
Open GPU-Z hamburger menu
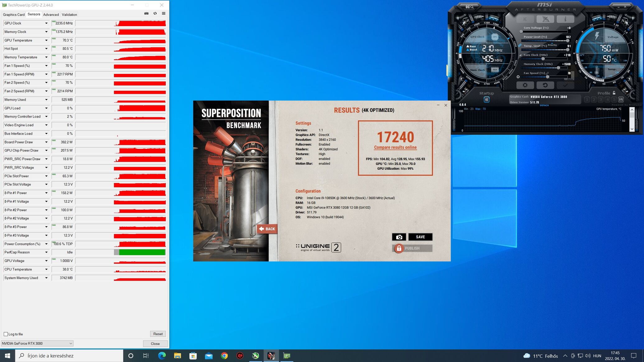pos(164,13)
